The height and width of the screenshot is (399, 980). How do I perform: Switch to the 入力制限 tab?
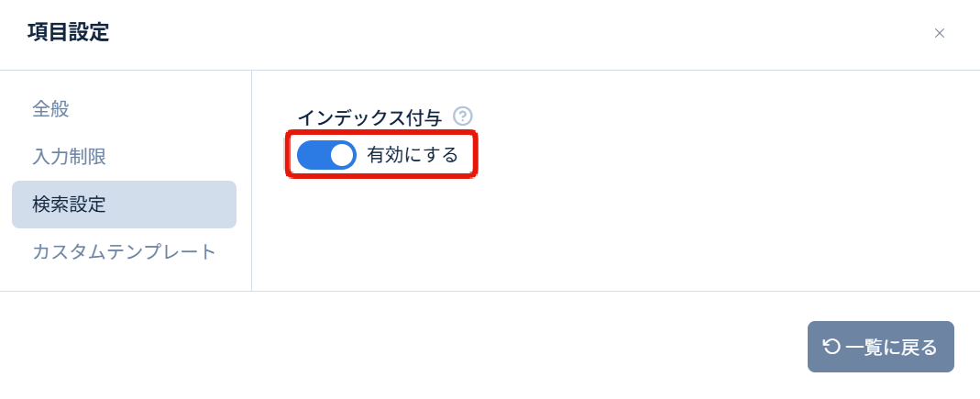coord(70,157)
